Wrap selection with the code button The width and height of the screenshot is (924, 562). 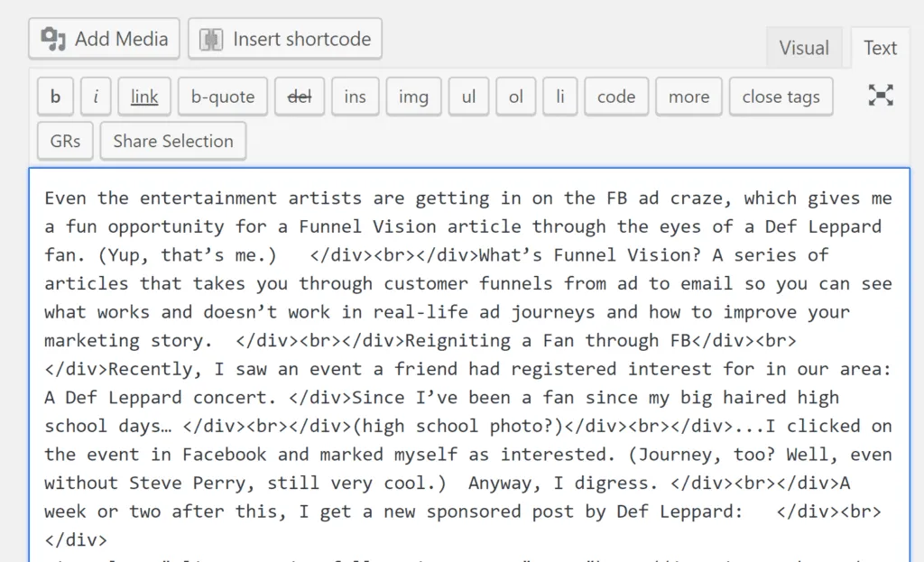coord(616,96)
